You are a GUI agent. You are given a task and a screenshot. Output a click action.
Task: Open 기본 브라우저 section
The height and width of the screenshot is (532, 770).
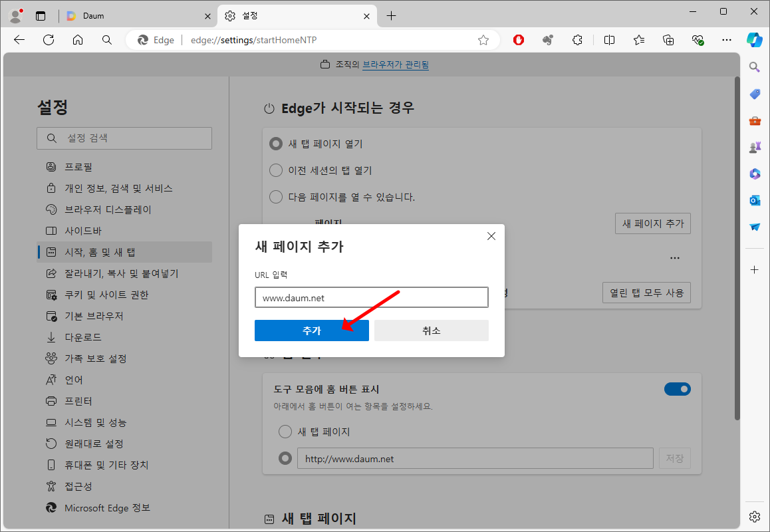coord(124,316)
